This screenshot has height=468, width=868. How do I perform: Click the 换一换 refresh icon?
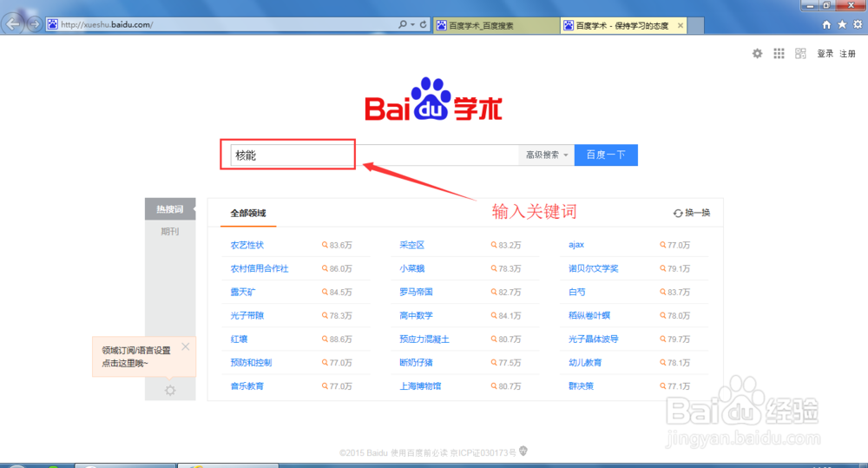point(678,214)
